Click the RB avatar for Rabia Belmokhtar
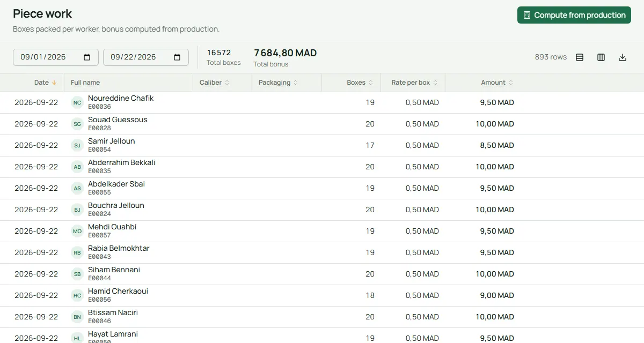 (x=77, y=252)
